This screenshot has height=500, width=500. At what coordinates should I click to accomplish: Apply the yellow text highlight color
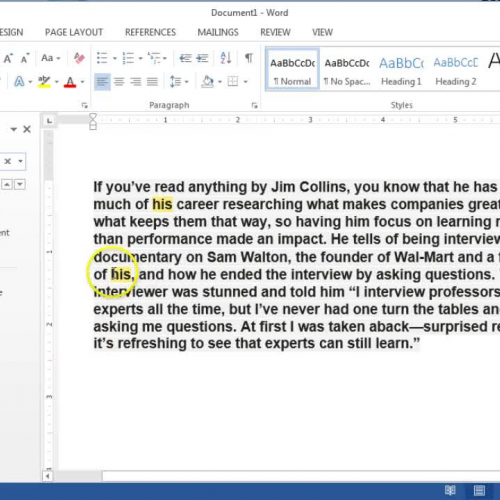(44, 82)
